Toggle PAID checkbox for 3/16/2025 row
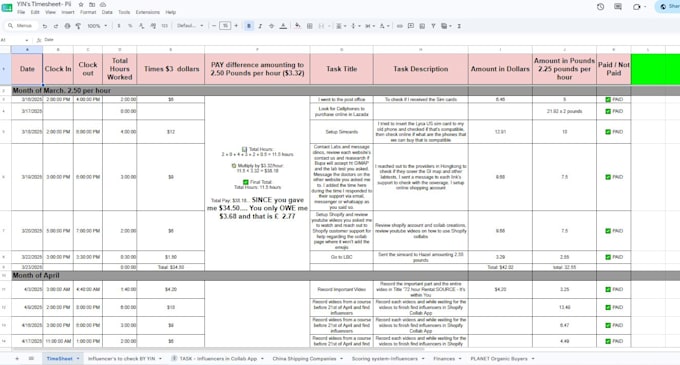Image resolution: width=680 pixels, height=365 pixels. point(608,99)
